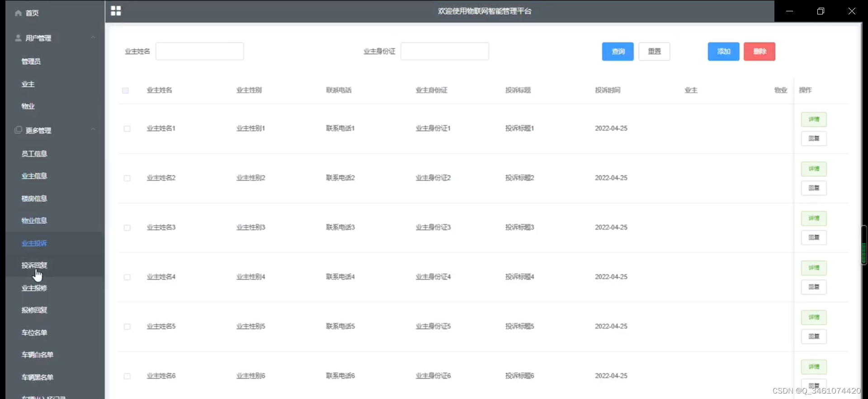
Task: Check the box for row 业主姓名1
Action: (x=127, y=129)
